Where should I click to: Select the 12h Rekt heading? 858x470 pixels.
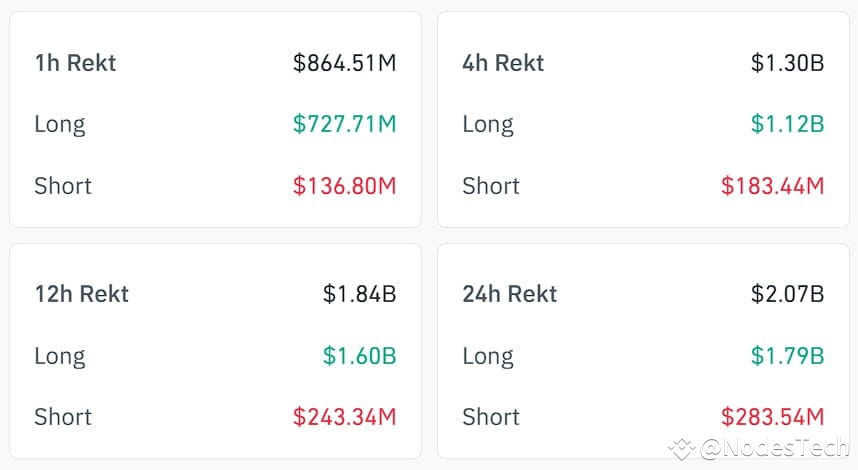[x=82, y=294]
